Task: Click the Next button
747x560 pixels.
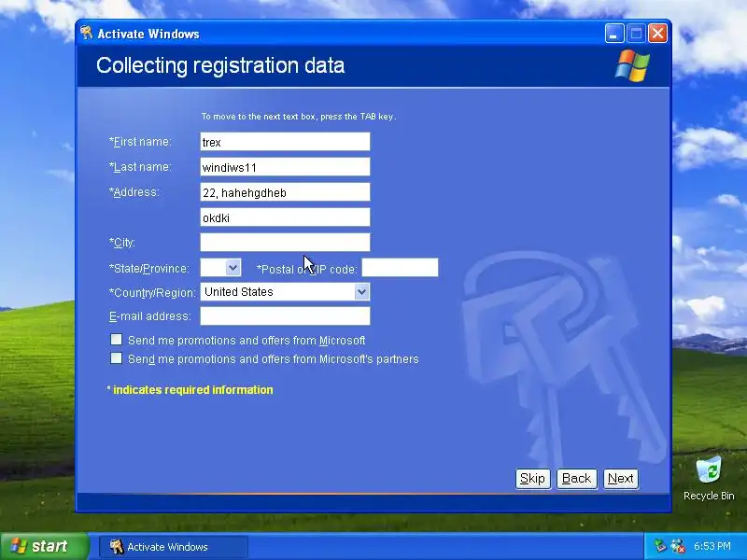Action: (620, 479)
